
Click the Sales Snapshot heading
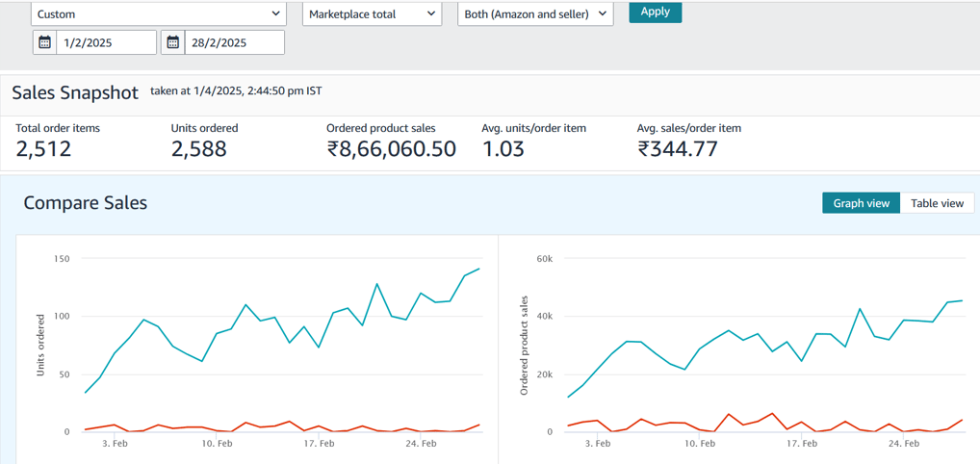coord(75,92)
